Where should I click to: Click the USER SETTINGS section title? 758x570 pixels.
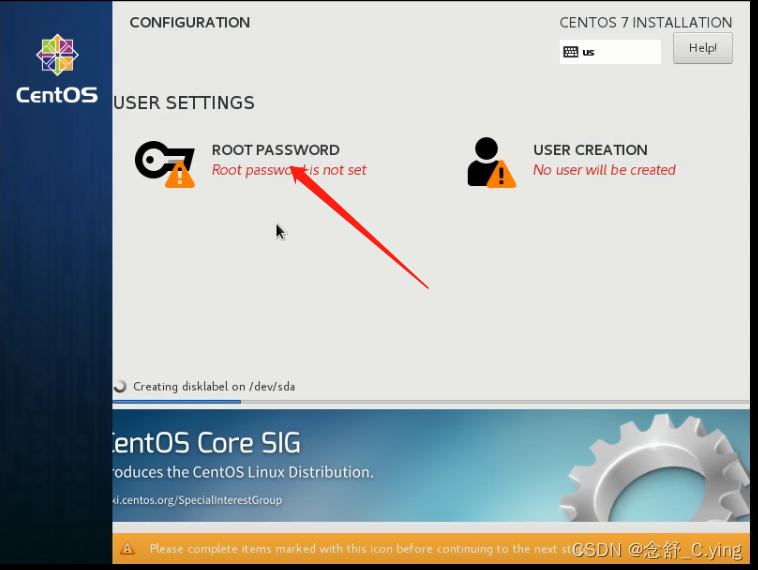(184, 103)
